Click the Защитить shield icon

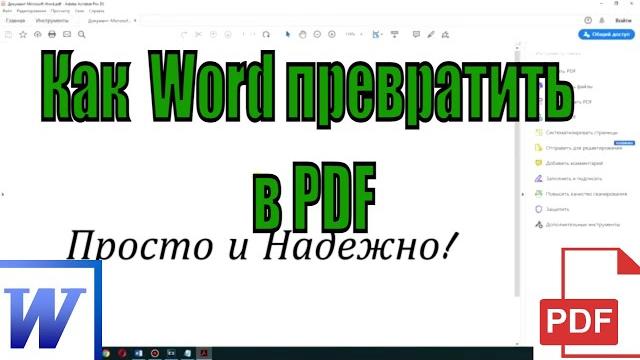[539, 209]
